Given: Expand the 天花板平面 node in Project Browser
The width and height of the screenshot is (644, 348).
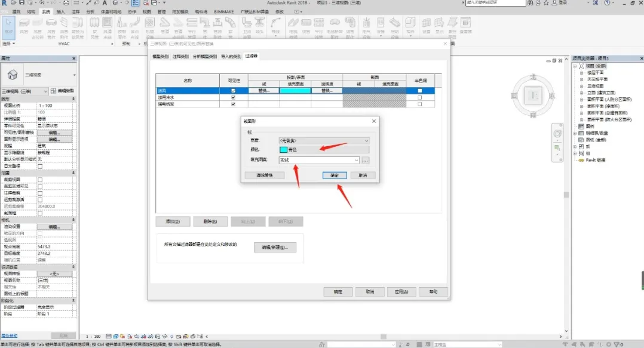Looking at the screenshot, I should 582,79.
